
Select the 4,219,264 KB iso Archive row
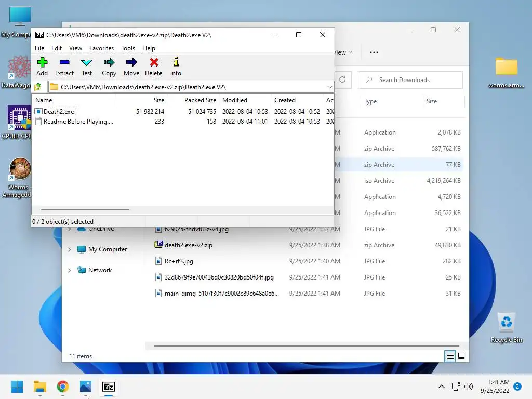pyautogui.click(x=400, y=181)
